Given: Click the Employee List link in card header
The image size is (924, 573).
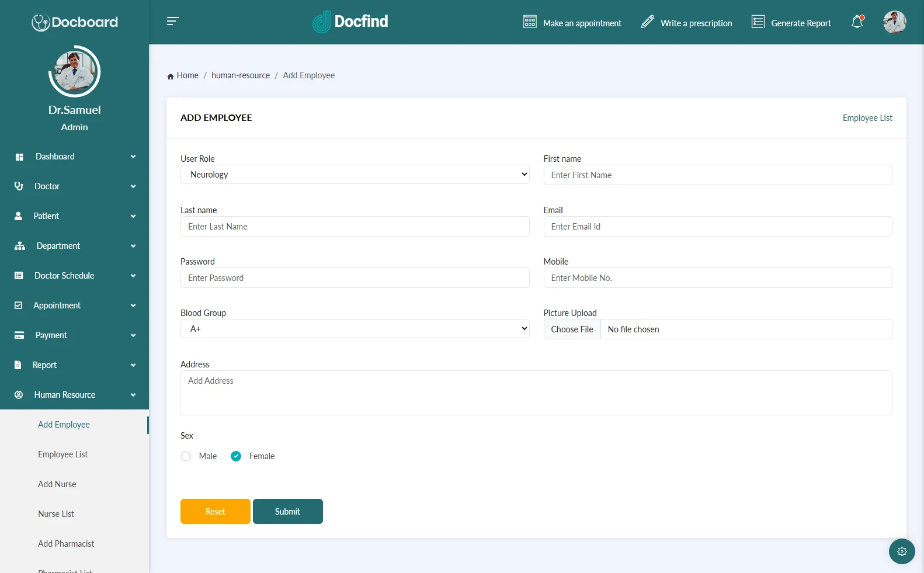Looking at the screenshot, I should click(x=867, y=118).
